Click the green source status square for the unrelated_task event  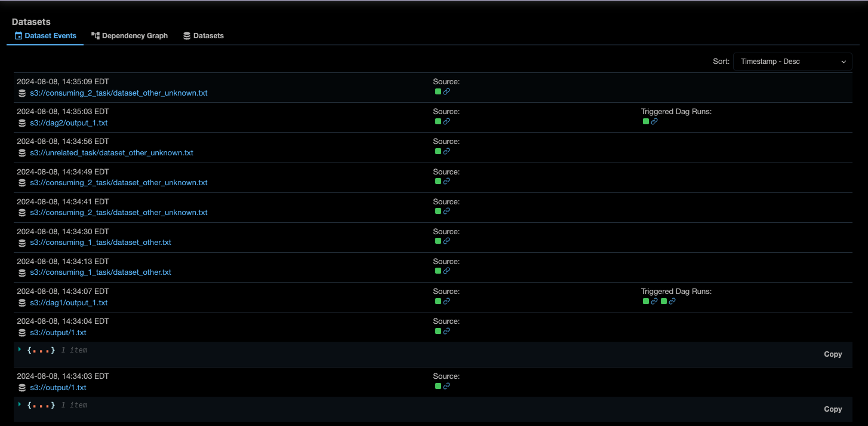438,151
